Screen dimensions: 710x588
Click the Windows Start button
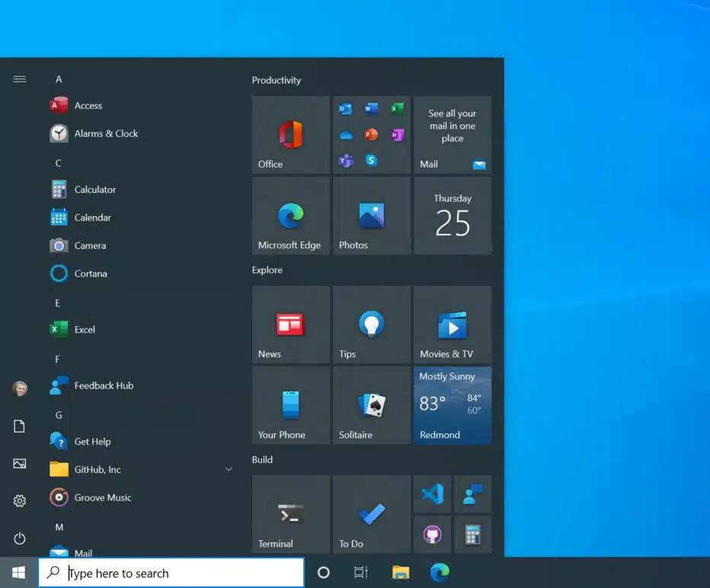point(19,573)
